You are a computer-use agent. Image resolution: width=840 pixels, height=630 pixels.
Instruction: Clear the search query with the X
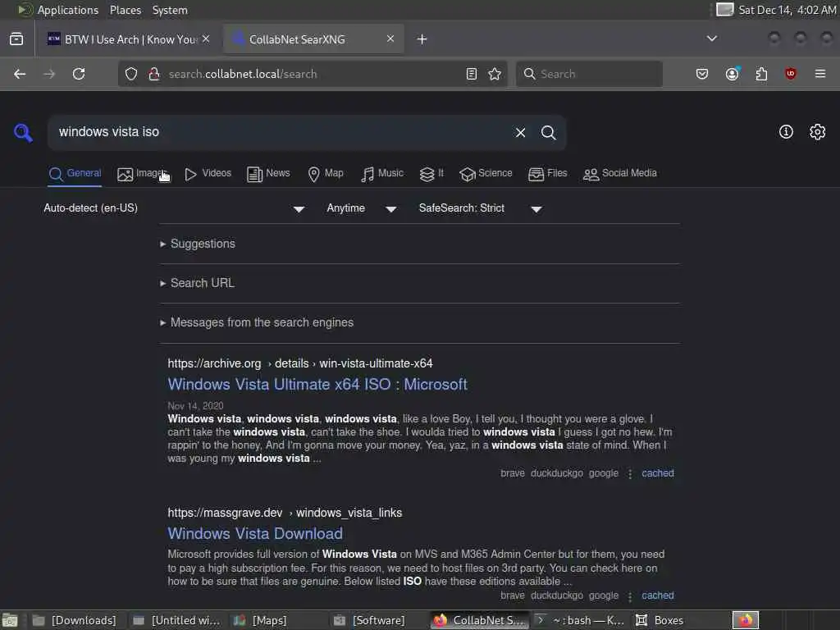point(520,132)
